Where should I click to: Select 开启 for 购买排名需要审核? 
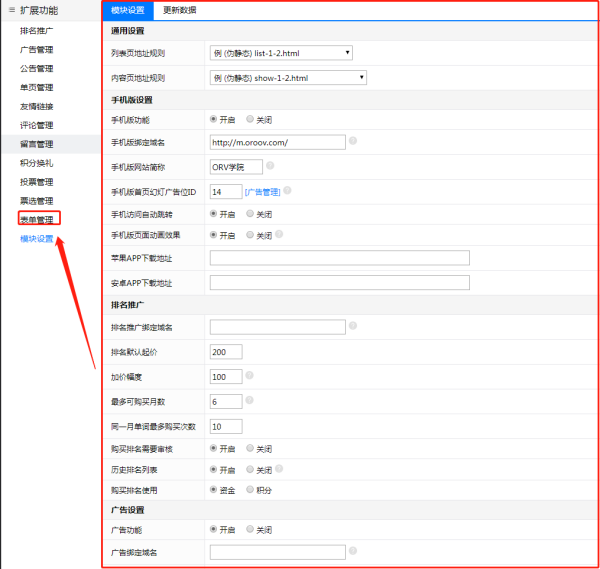pyautogui.click(x=214, y=448)
